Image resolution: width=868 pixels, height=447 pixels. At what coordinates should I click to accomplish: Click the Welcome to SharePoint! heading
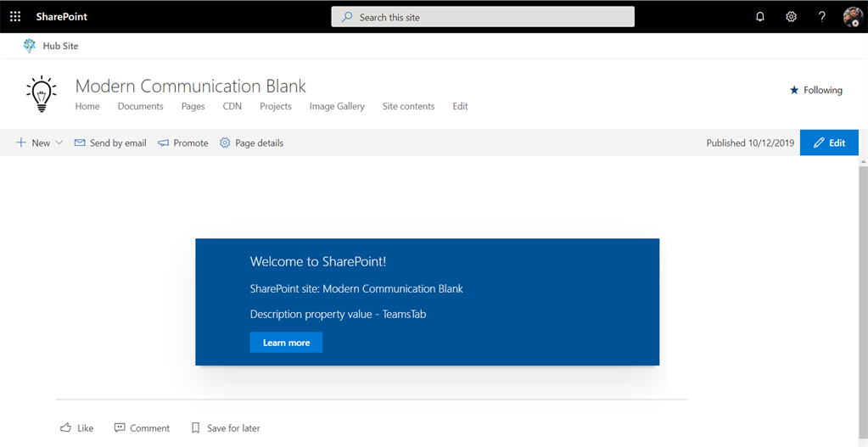[317, 262]
